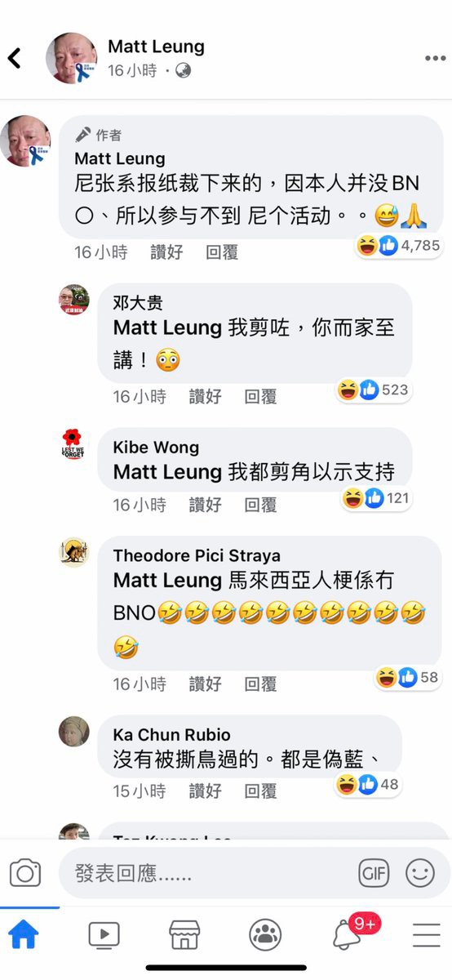Open the Home tab icon
Screen dimensions: 452x980
24,934
